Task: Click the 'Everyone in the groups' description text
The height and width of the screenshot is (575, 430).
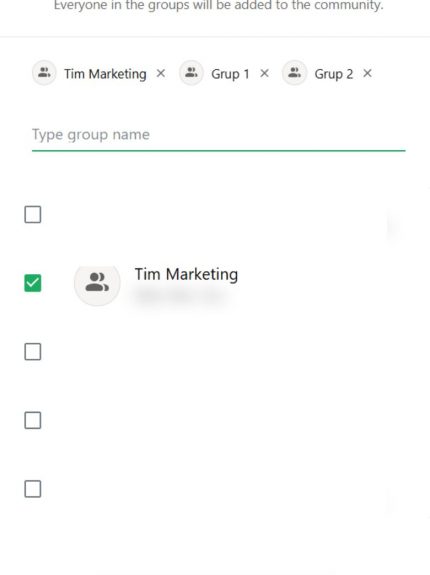Action: click(x=218, y=5)
